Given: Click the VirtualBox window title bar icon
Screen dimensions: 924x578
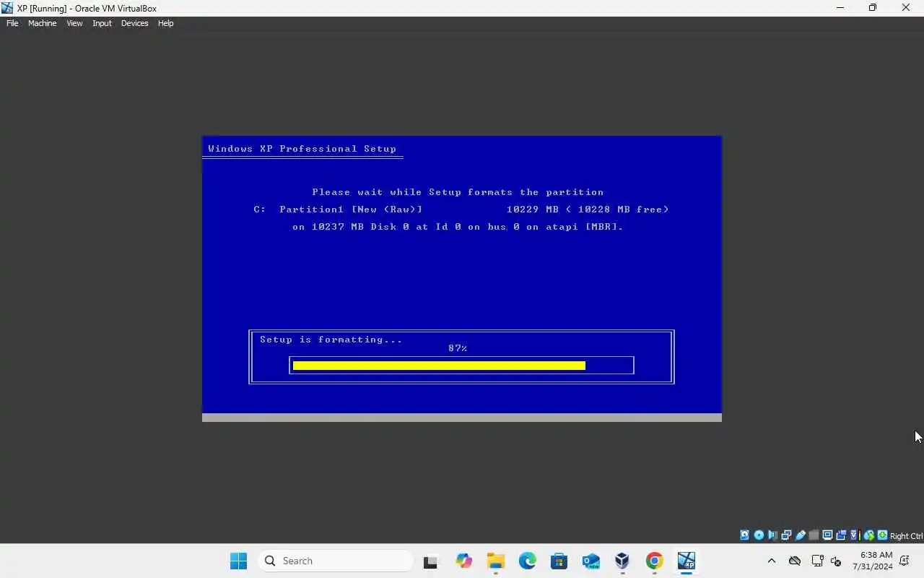Looking at the screenshot, I should click(x=7, y=8).
